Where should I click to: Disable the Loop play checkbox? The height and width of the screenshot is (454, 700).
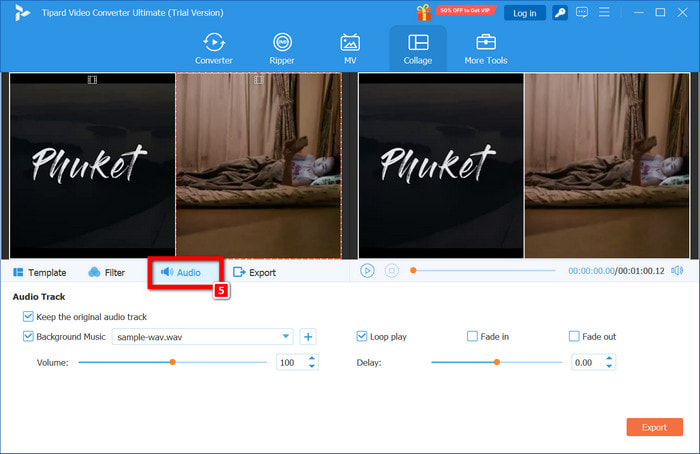tap(362, 337)
